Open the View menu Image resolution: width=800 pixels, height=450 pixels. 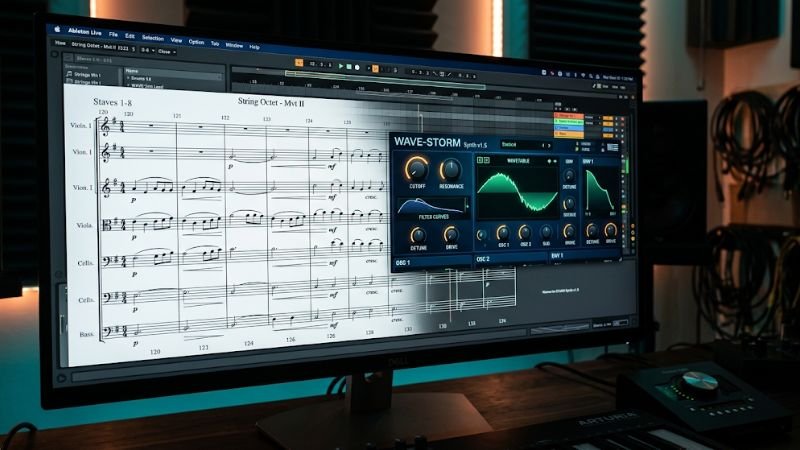[176, 40]
